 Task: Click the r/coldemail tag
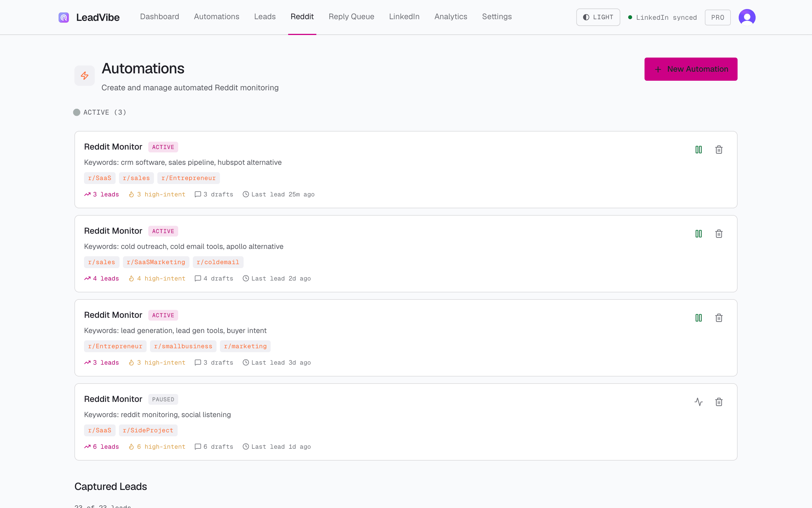(218, 262)
